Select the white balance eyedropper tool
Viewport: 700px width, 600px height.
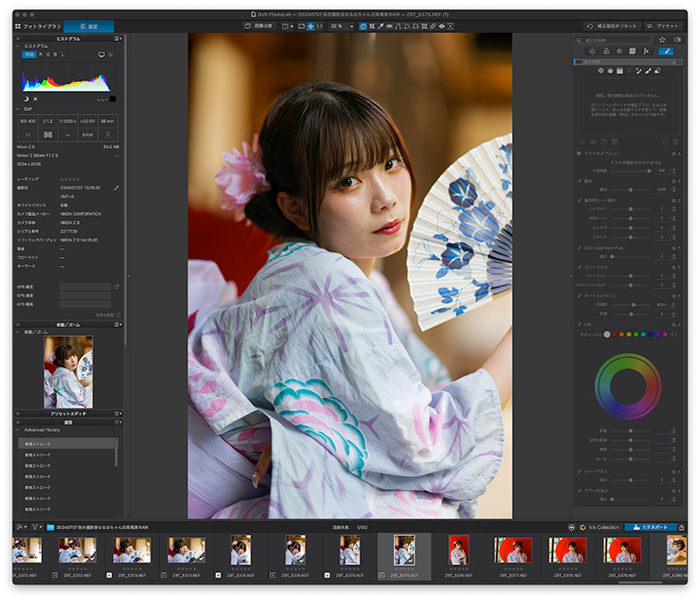381,26
